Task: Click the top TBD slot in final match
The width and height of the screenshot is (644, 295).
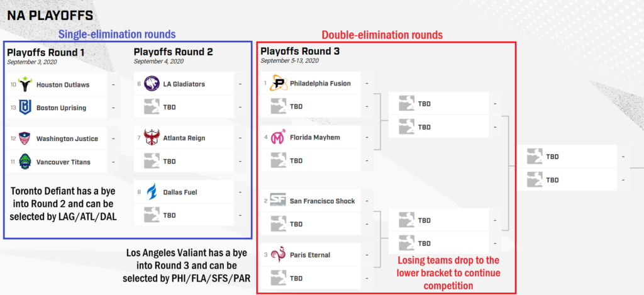Action: pyautogui.click(x=567, y=157)
